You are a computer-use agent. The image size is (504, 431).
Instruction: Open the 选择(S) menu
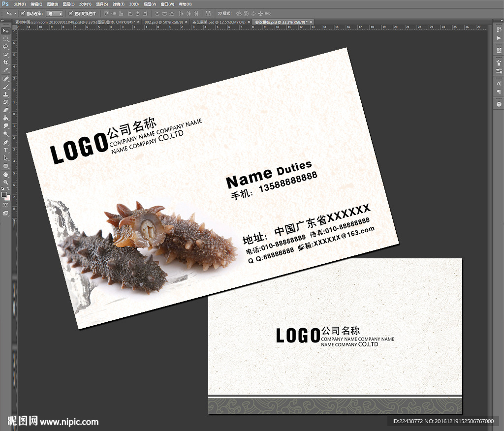(102, 4)
